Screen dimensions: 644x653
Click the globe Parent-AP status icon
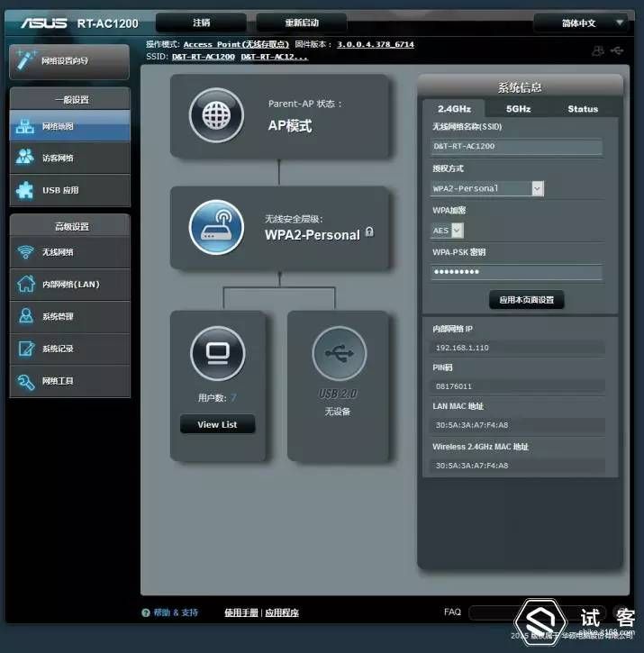click(x=216, y=115)
